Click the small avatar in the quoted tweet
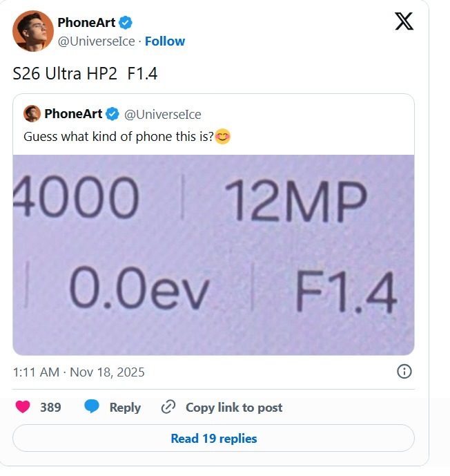Image resolution: width=450 pixels, height=476 pixels. point(32,114)
